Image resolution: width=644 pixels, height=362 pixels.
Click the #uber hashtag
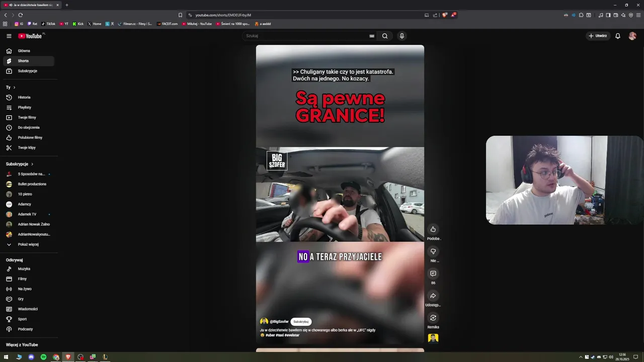coord(270,335)
